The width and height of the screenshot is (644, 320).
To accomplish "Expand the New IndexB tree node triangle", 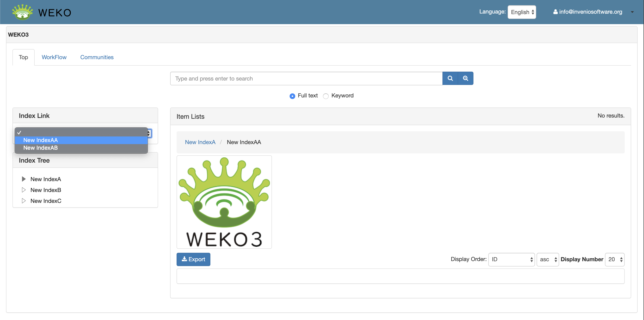I will [x=24, y=190].
